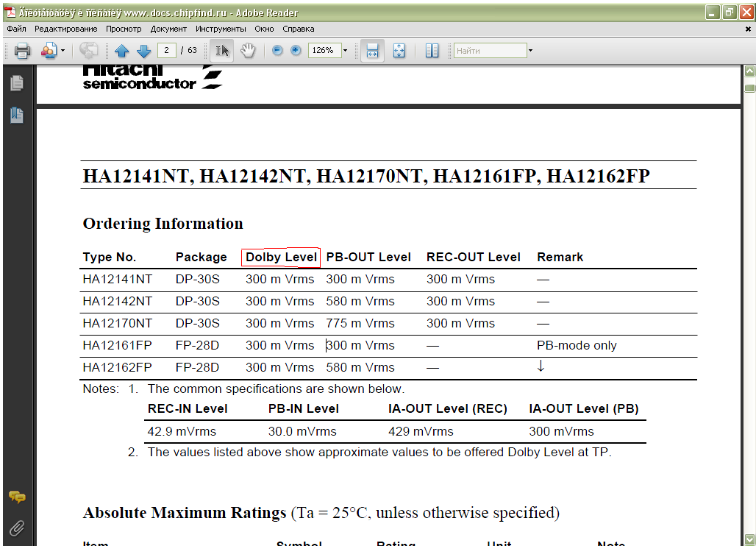This screenshot has width=756, height=546.
Task: Click the grayed previous view icon
Action: point(89,51)
